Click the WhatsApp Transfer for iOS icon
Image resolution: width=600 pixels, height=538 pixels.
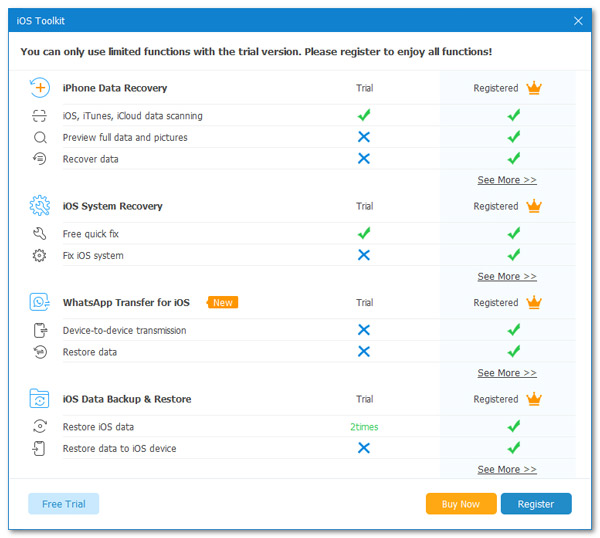40,302
